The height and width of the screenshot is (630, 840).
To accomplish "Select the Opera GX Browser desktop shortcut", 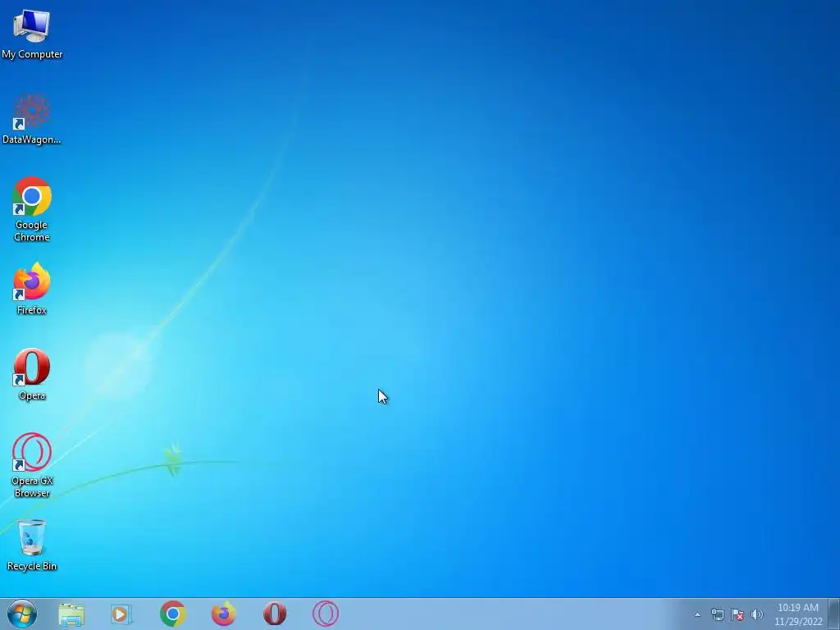I will [x=32, y=465].
